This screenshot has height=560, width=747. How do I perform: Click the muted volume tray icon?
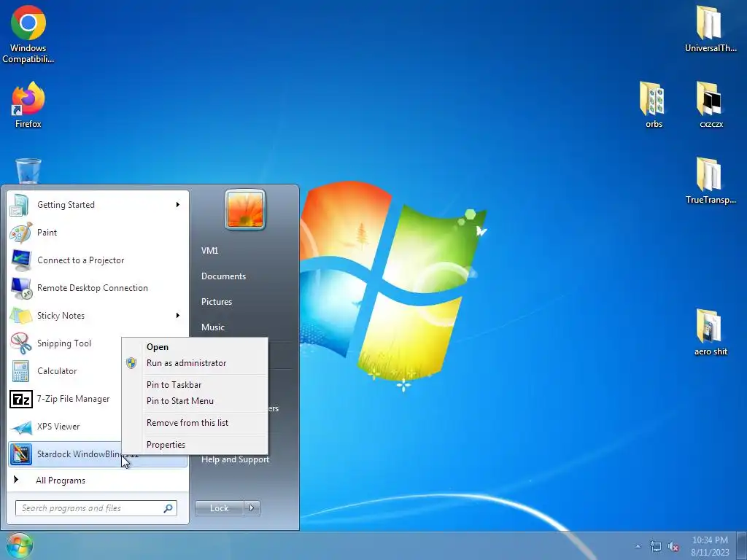(673, 547)
